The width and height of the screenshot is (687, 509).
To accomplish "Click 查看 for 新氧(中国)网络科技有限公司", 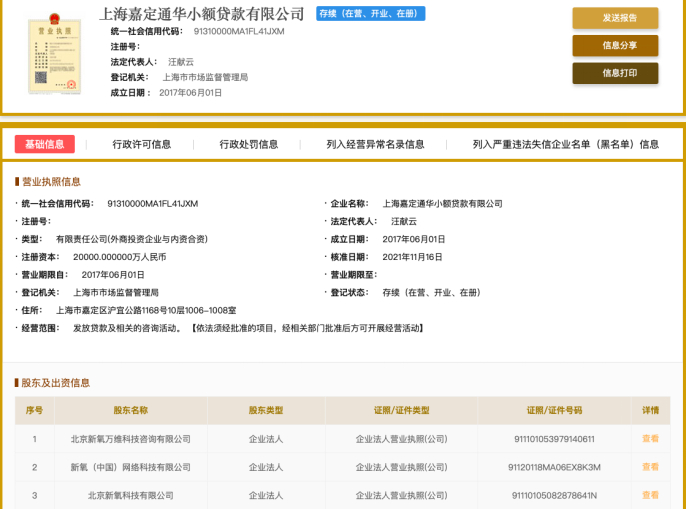I will click(650, 467).
